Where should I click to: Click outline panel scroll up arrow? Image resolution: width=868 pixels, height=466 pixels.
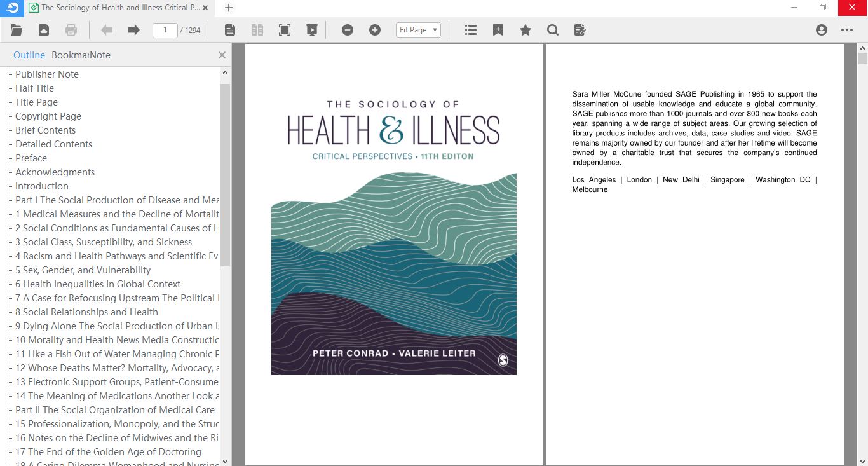(225, 73)
